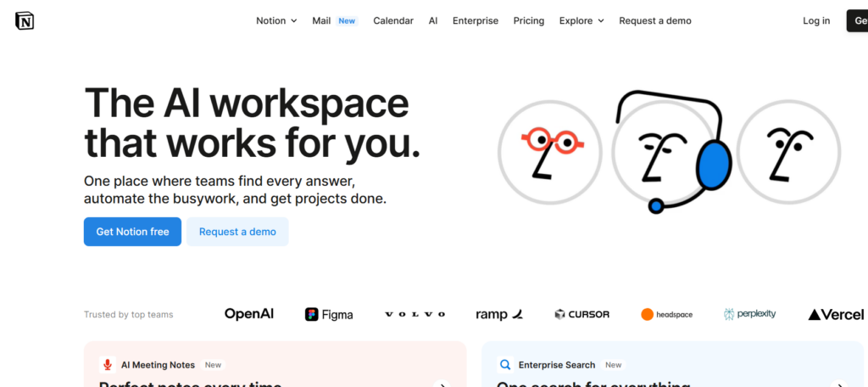Expand the Explore dropdown menu

pos(581,21)
